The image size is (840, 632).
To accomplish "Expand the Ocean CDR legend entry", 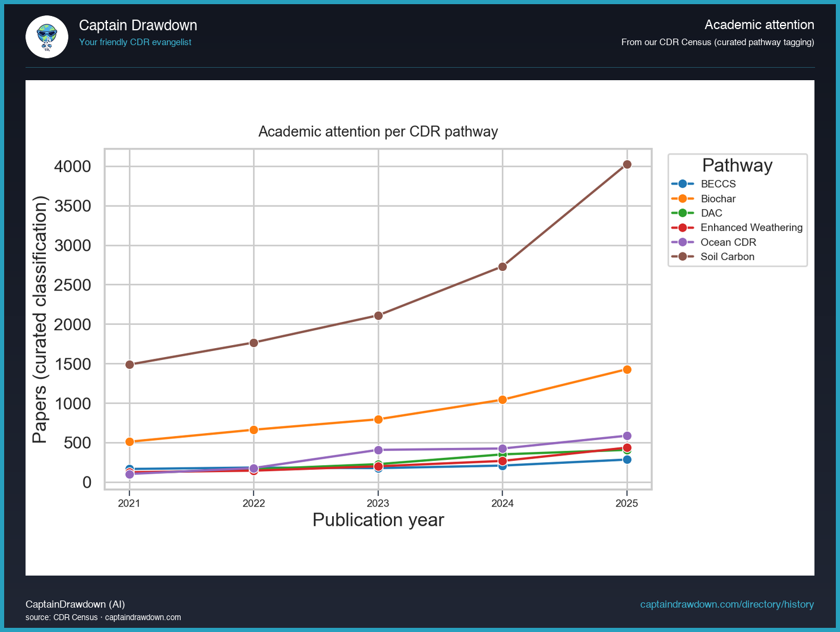I will (x=728, y=242).
